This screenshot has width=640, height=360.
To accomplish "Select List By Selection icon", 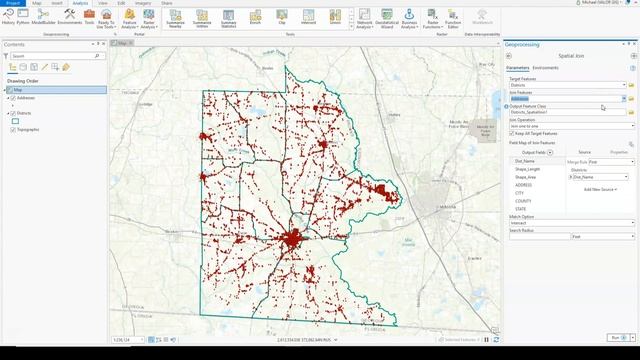I will tap(34, 67).
